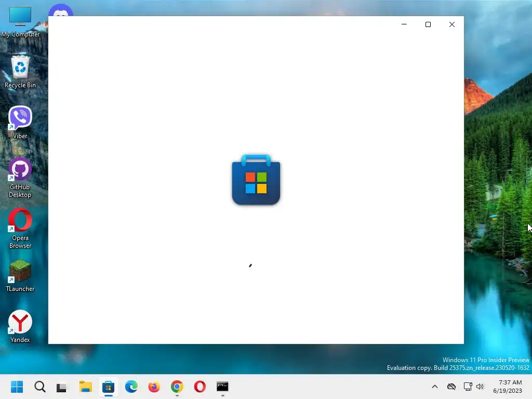Viewport: 532px width, 399px height.
Task: Open the Recycle Bin icon
Action: tap(20, 71)
